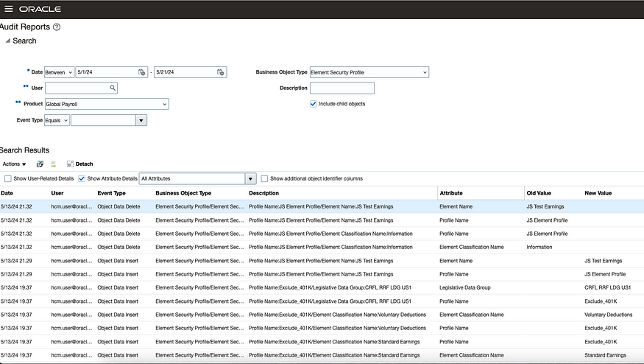Expand the Product dropdown showing Global Payroll
Screen dimensions: 644x364
(164, 104)
